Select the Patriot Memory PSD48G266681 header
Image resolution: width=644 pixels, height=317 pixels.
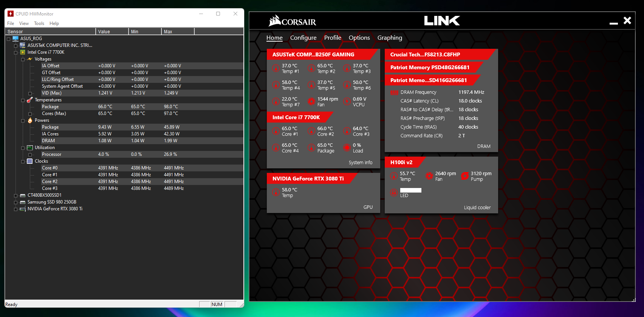[x=434, y=67]
